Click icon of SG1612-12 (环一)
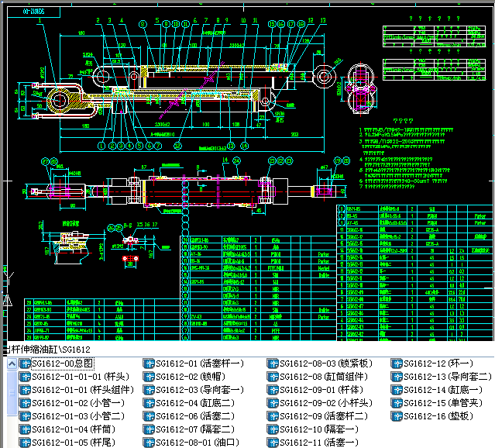Image resolution: width=495 pixels, height=448 pixels. click(397, 364)
